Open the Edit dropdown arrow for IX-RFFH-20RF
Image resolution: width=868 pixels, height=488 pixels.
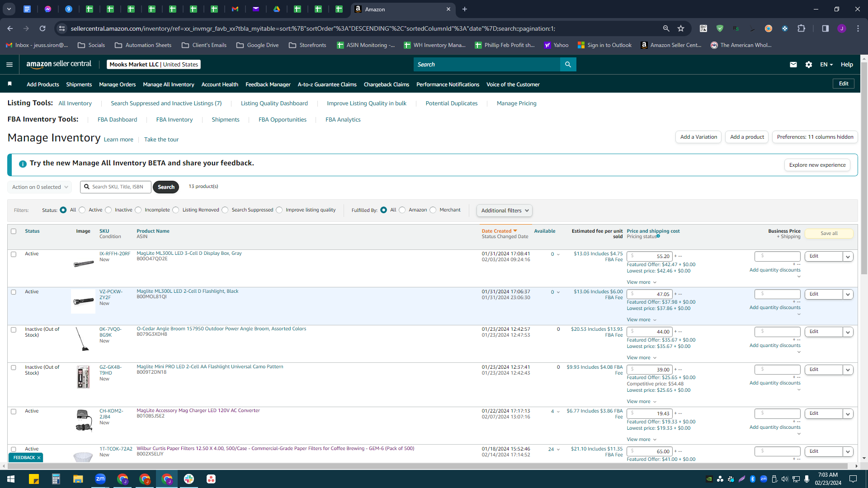(x=848, y=257)
